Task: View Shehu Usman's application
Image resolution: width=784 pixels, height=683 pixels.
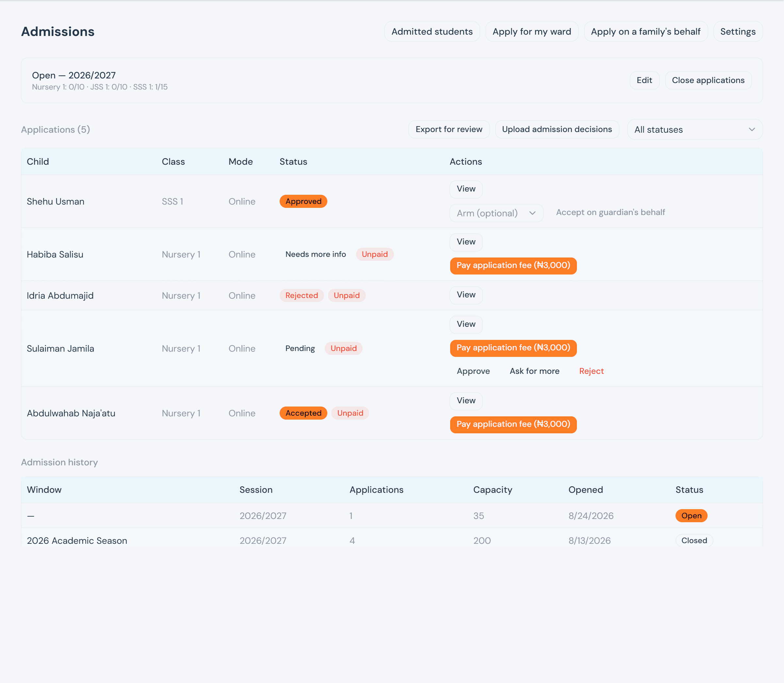Action: pos(466,189)
